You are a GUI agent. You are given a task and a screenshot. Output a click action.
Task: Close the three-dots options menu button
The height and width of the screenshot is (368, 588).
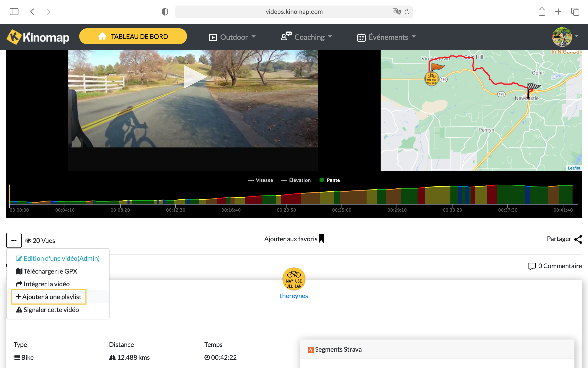point(14,240)
